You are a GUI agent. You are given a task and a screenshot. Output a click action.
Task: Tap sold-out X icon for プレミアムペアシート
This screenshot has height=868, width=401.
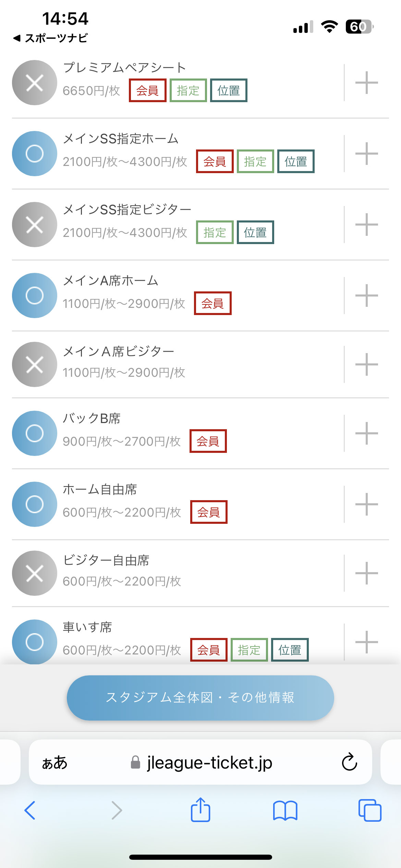35,83
